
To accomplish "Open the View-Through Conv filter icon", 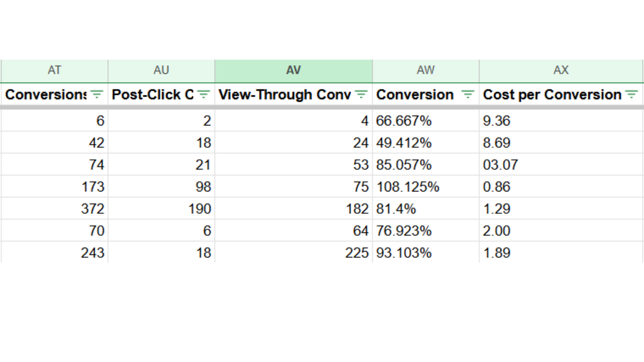I will [x=362, y=95].
